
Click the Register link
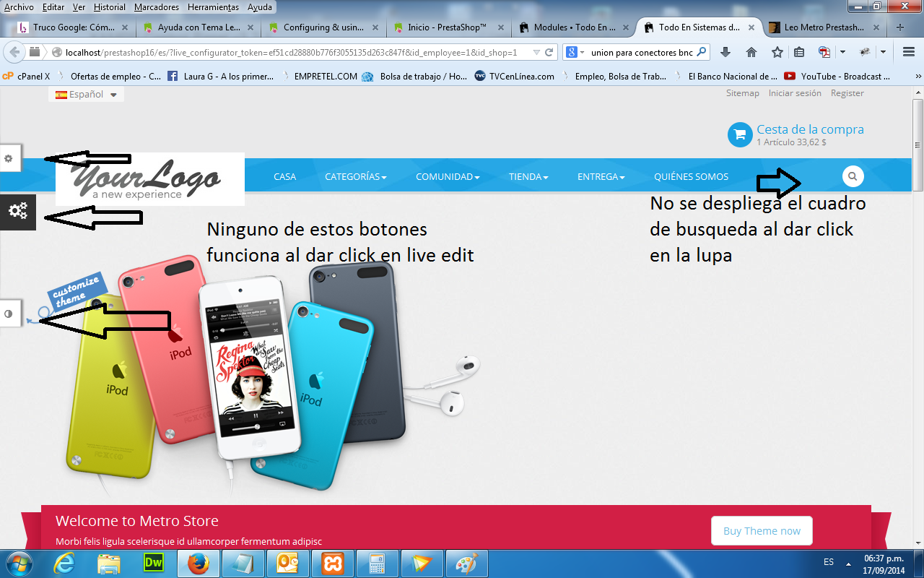pos(847,93)
